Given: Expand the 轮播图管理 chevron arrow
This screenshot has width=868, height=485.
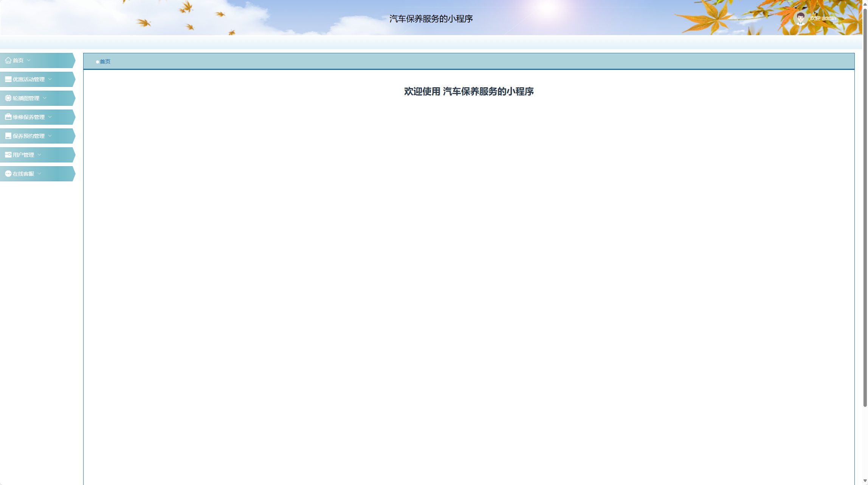Looking at the screenshot, I should pos(45,98).
